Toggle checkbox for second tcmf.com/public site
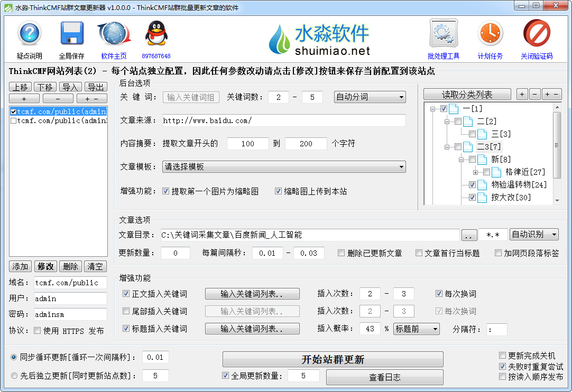This screenshot has width=572, height=392. point(14,120)
